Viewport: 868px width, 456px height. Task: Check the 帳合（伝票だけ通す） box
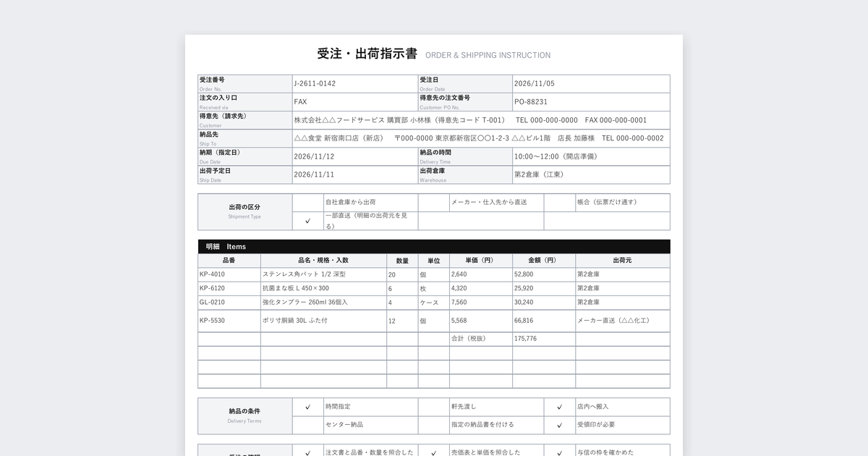(559, 203)
